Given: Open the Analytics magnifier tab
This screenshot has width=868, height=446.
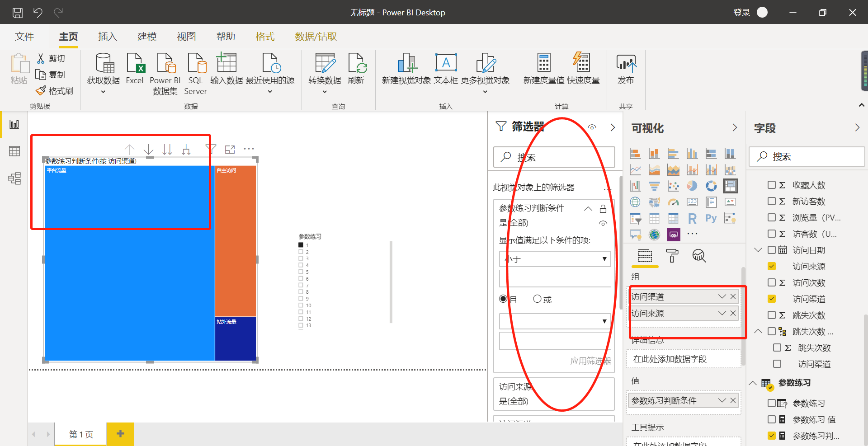Looking at the screenshot, I should pos(699,256).
